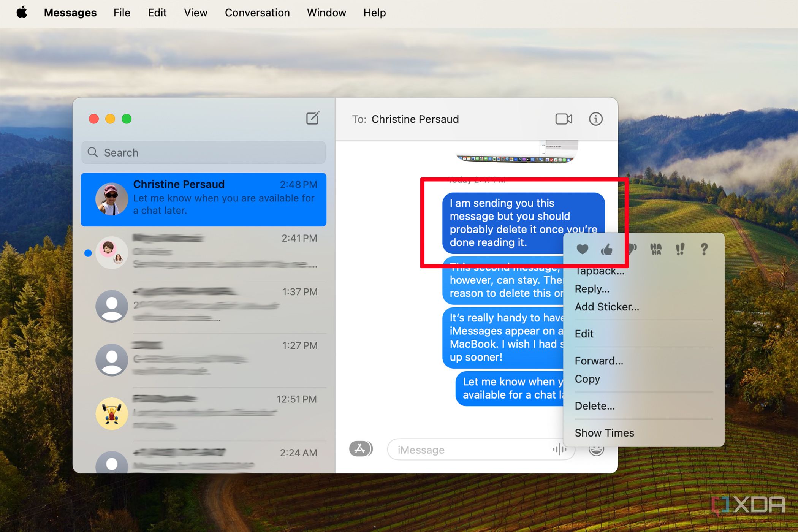Select the thumbs-up tapback reaction
Screen dimensions: 798x532
(x=607, y=250)
